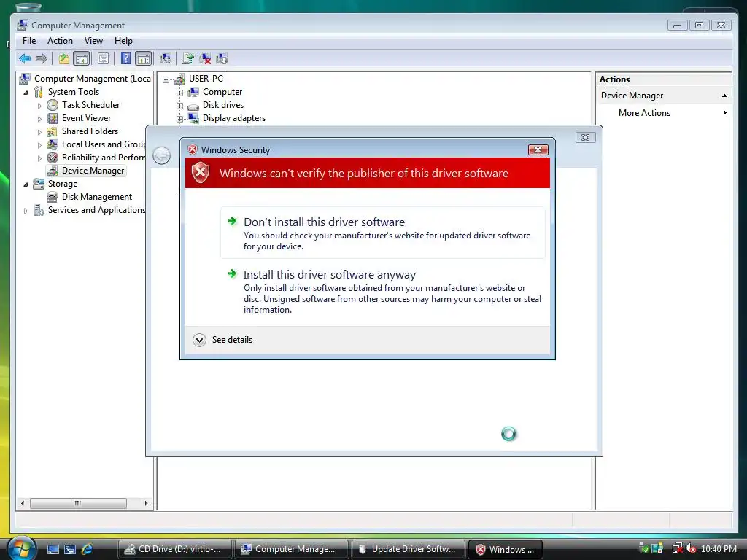The height and width of the screenshot is (560, 747).
Task: Click Scan for hardware changes icon
Action: pos(166,58)
